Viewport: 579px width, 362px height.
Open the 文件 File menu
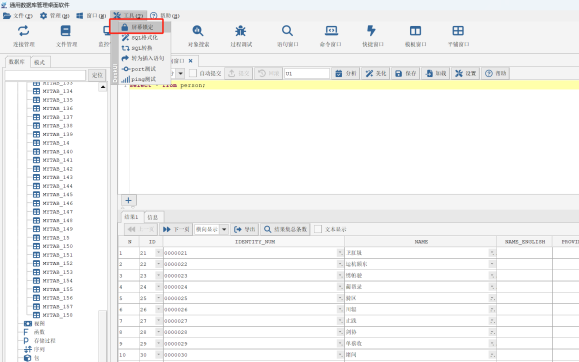pos(18,16)
